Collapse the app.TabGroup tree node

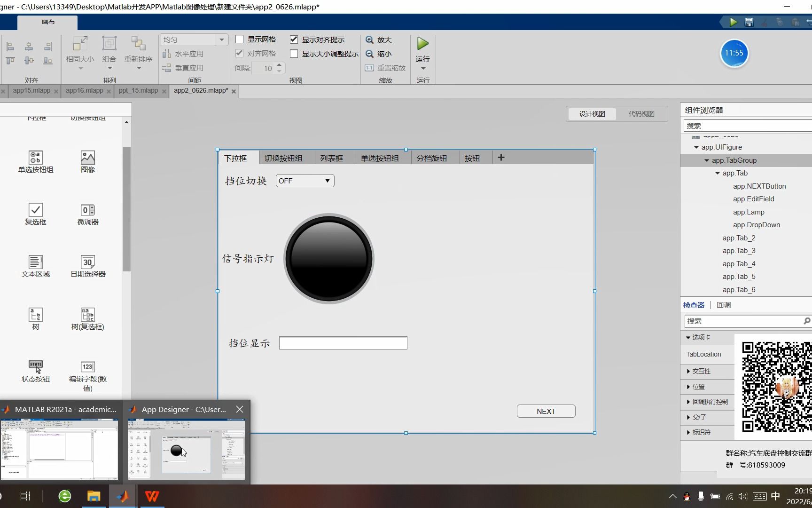click(707, 160)
